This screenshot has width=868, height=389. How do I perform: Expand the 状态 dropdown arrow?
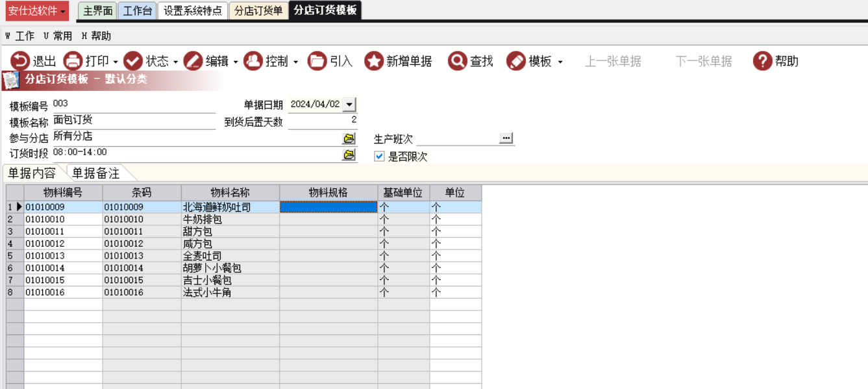tap(175, 62)
